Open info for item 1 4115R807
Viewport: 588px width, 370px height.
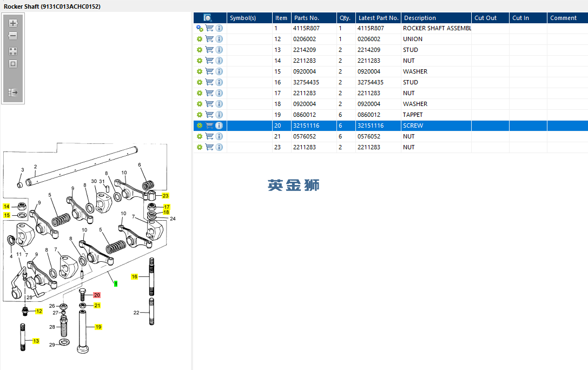point(220,28)
